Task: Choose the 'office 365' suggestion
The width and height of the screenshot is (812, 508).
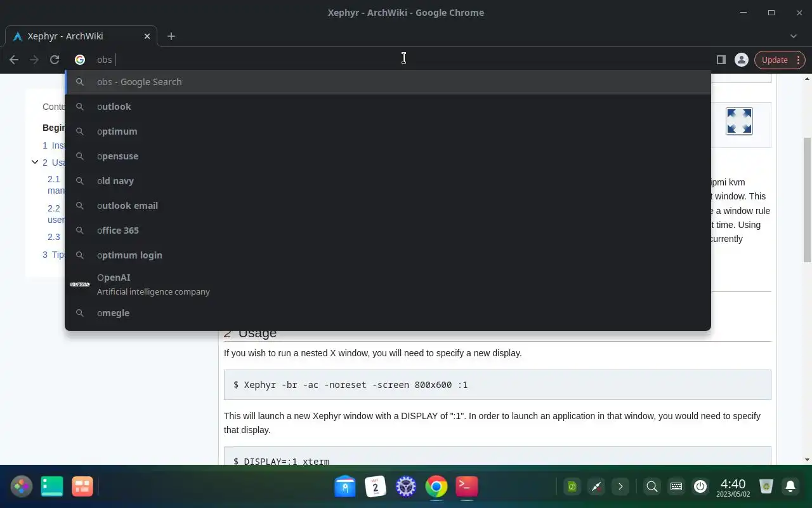Action: 388,231
